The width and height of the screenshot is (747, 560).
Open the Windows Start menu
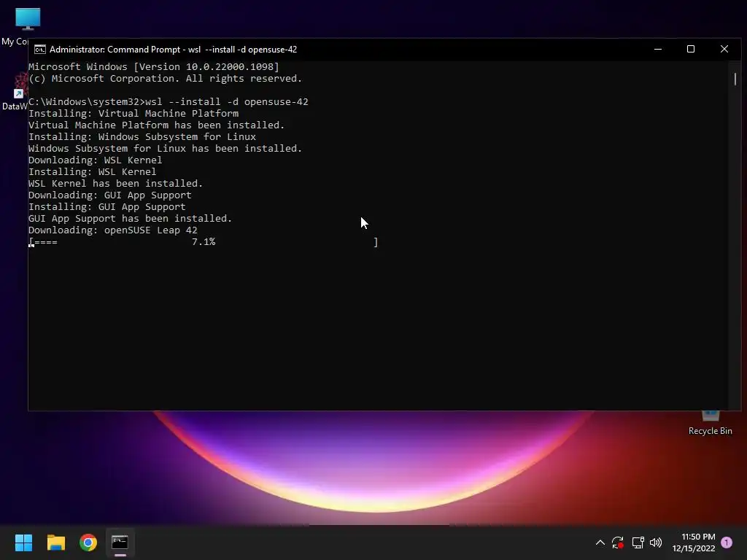23,542
